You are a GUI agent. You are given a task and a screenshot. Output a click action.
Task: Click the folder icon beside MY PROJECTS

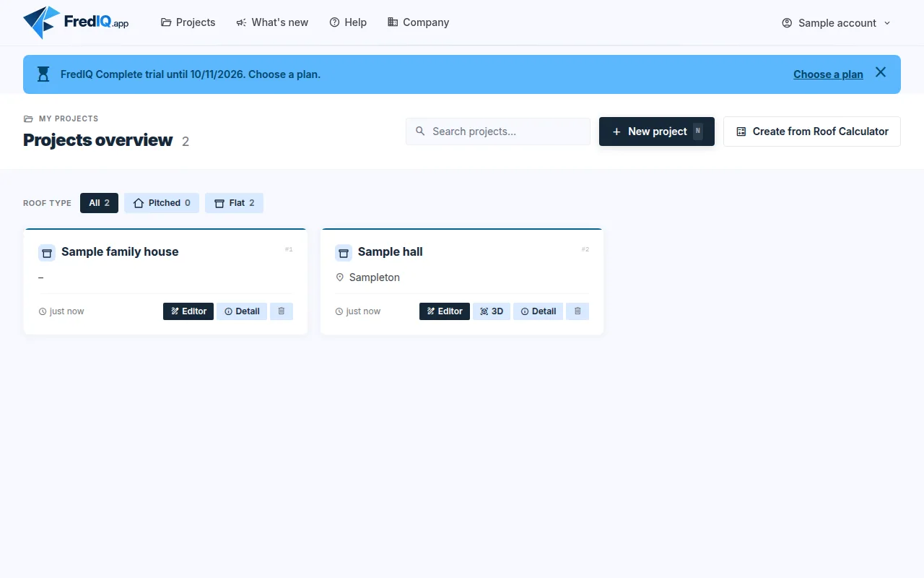point(28,118)
